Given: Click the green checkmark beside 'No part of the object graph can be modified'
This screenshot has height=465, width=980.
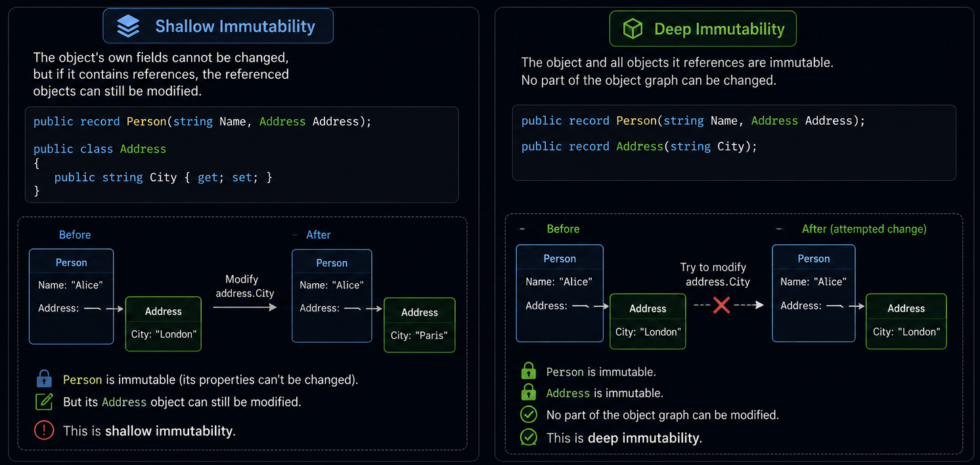Looking at the screenshot, I should (x=528, y=414).
